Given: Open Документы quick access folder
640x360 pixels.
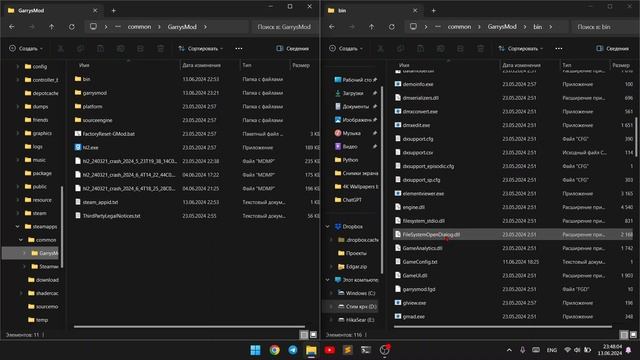Looking at the screenshot, I should click(x=356, y=107).
